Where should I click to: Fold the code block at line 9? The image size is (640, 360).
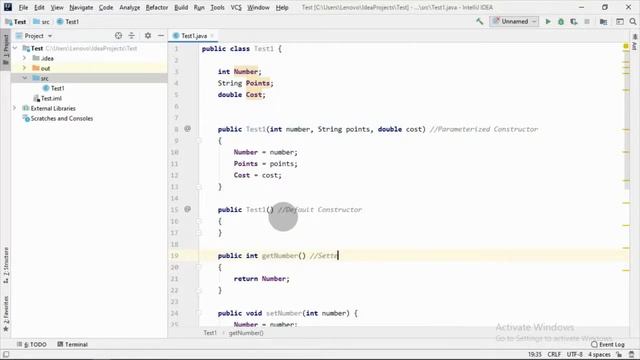(x=199, y=140)
